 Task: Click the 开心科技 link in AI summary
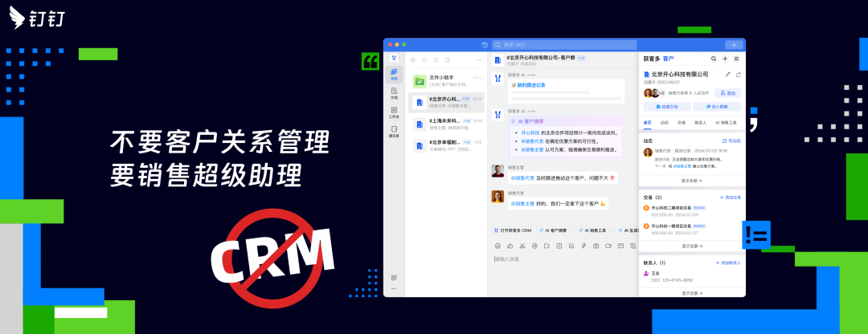tap(530, 132)
